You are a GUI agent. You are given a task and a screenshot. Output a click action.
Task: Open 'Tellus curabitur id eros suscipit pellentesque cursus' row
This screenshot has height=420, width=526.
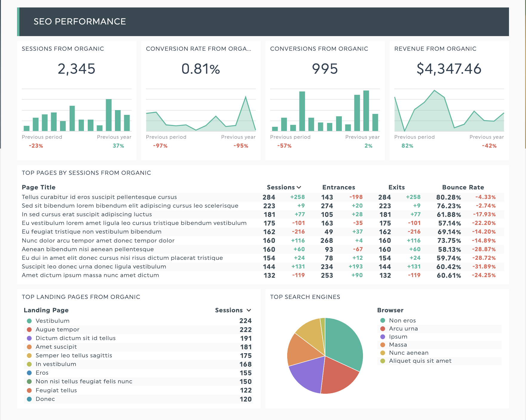263,197
